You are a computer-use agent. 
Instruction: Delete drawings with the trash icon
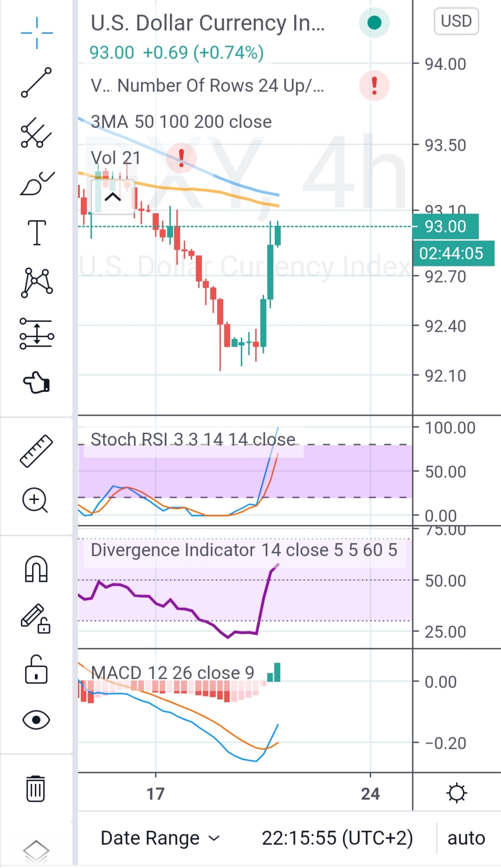pos(36,788)
